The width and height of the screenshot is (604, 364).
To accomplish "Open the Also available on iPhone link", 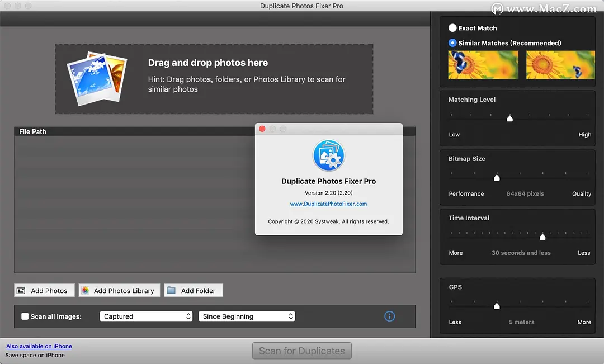I will pyautogui.click(x=39, y=346).
